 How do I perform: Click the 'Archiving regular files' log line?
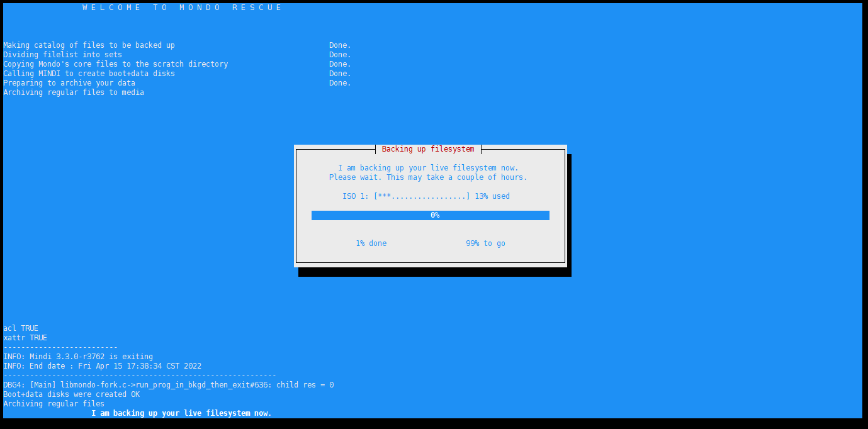54,404
